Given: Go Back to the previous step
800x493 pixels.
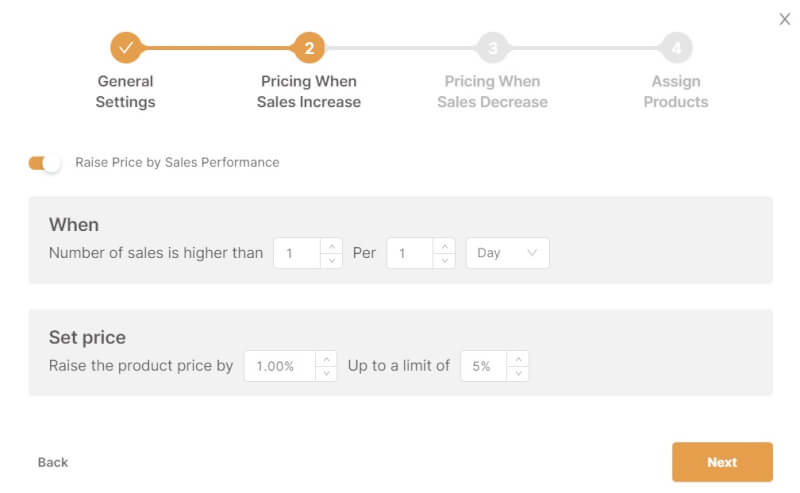Looking at the screenshot, I should (53, 462).
